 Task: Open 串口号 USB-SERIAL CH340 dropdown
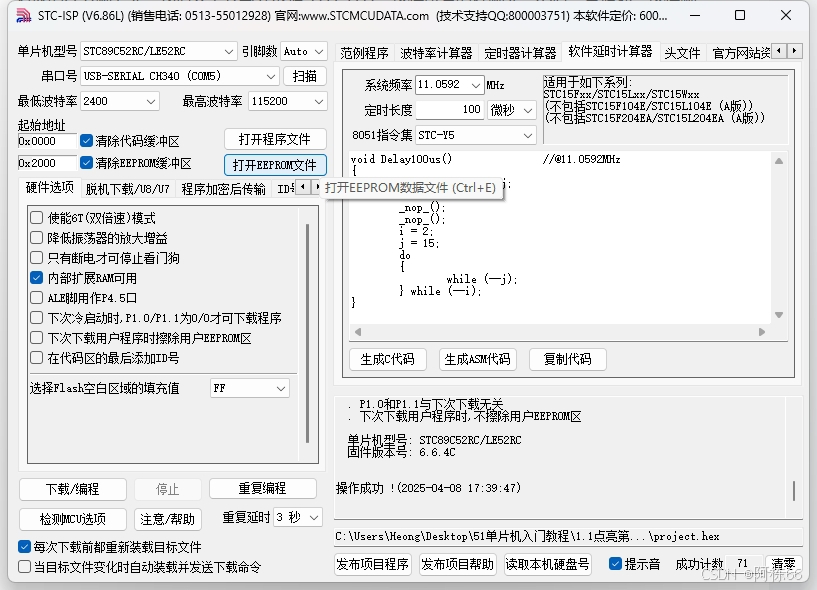180,76
